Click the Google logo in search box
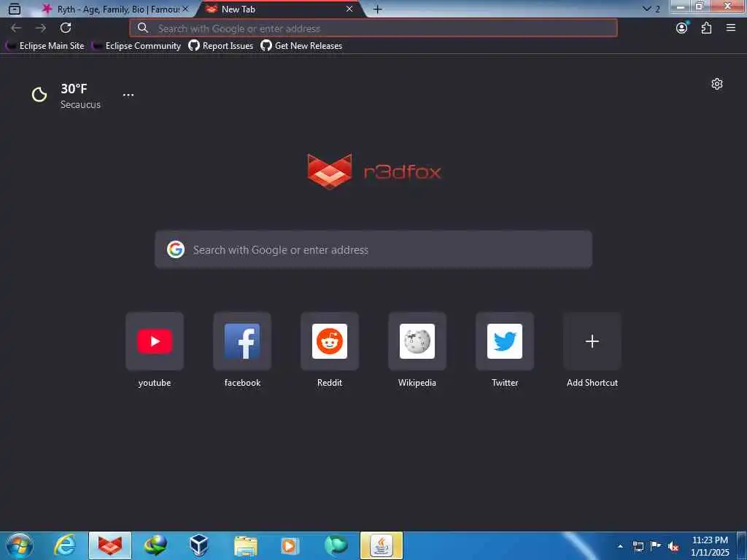Viewport: 747px width, 560px height. tap(176, 249)
